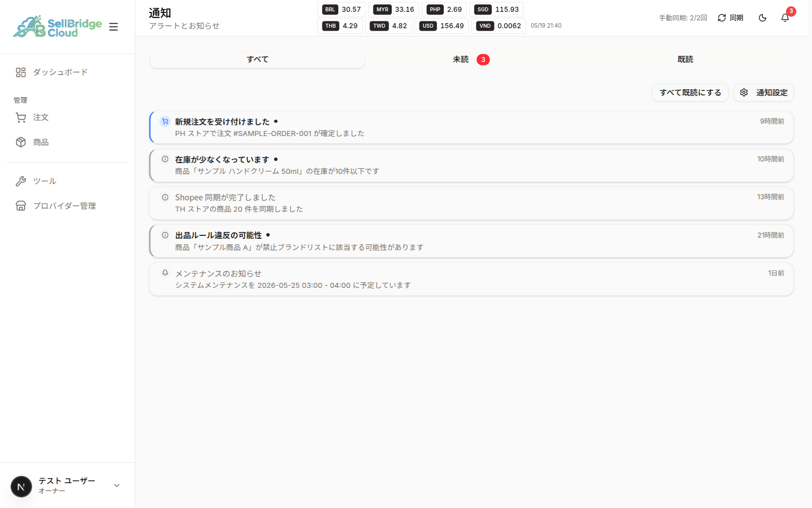812x508 pixels.
Task: Switch to the 未読 tab
Action: click(471, 59)
